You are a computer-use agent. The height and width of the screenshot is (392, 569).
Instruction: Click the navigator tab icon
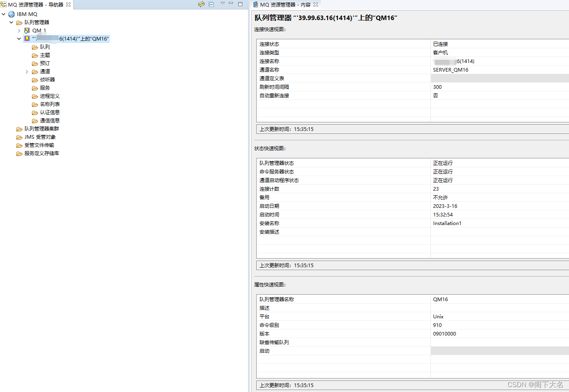tap(3, 5)
